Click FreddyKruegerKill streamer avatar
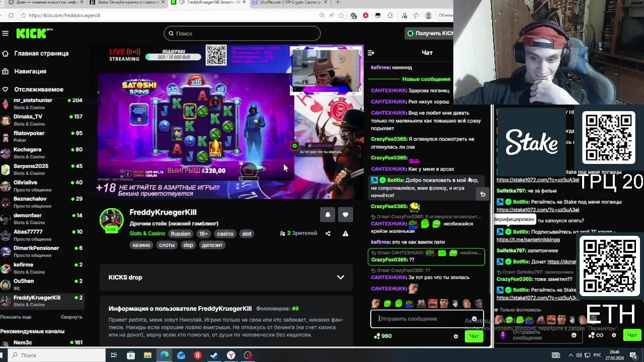 (x=111, y=221)
